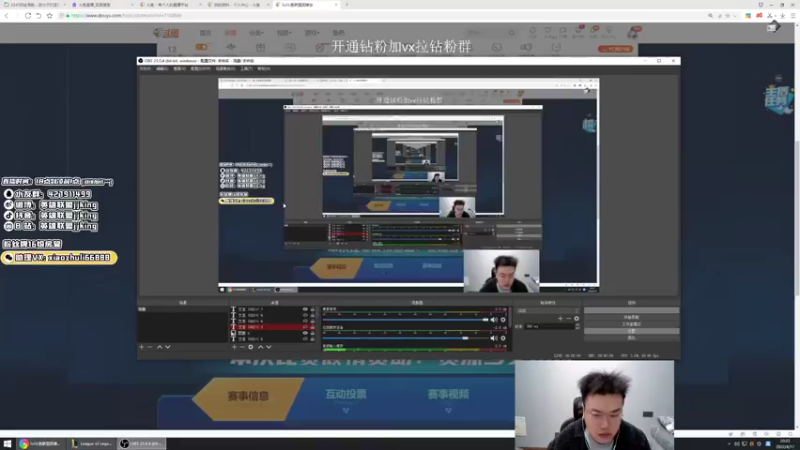Image resolution: width=800 pixels, height=450 pixels.
Task: Switch to the browser taskbar button
Action: [41, 444]
